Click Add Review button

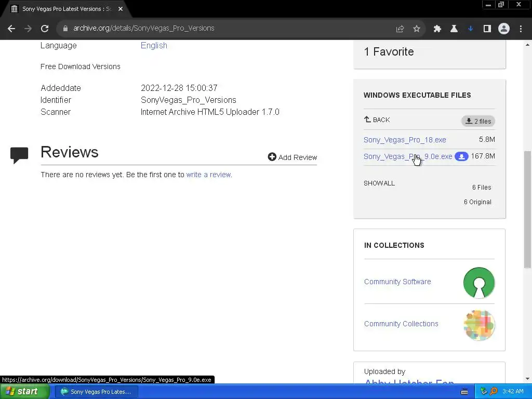[x=292, y=157]
